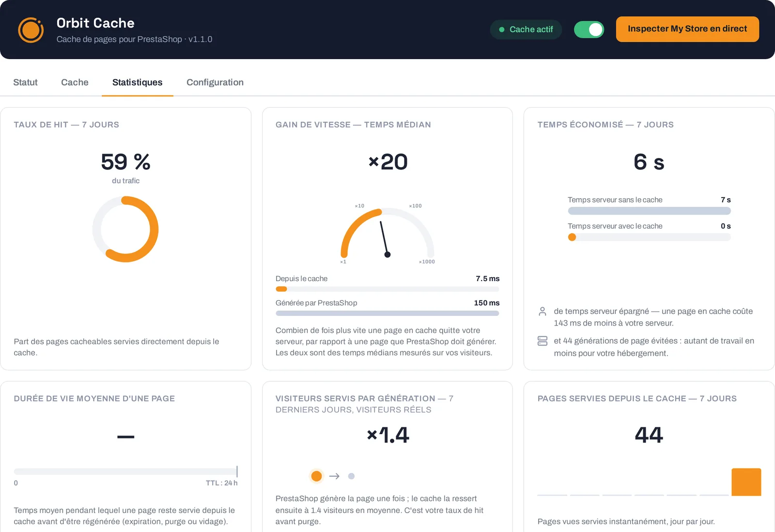Click the Temps serveur sans le cache bar
The height and width of the screenshot is (532, 775).
(x=649, y=211)
